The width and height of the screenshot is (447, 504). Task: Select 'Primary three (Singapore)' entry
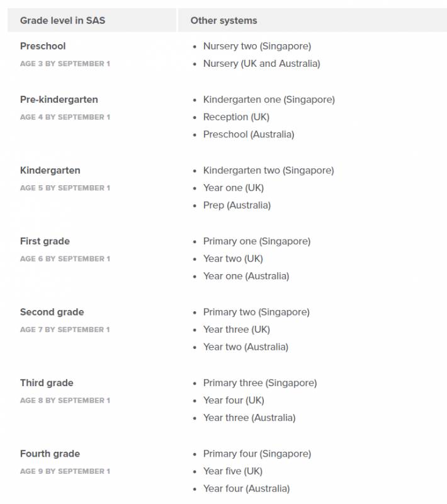[259, 383]
